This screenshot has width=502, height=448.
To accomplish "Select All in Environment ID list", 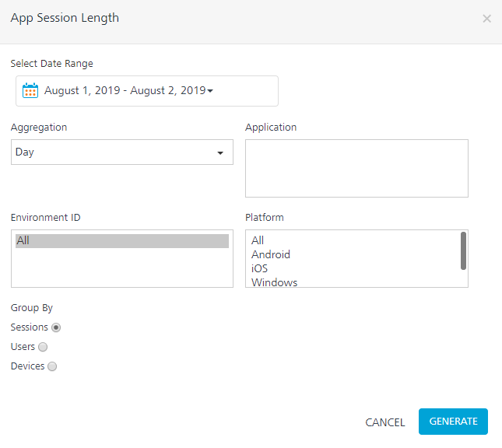I will 122,241.
